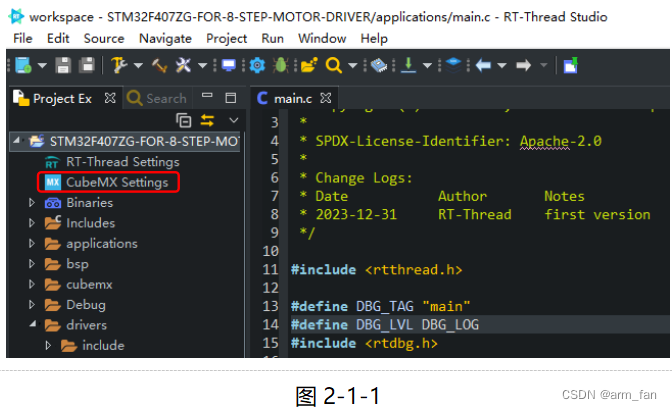
Task: Click the New file toolbar icon
Action: point(23,65)
